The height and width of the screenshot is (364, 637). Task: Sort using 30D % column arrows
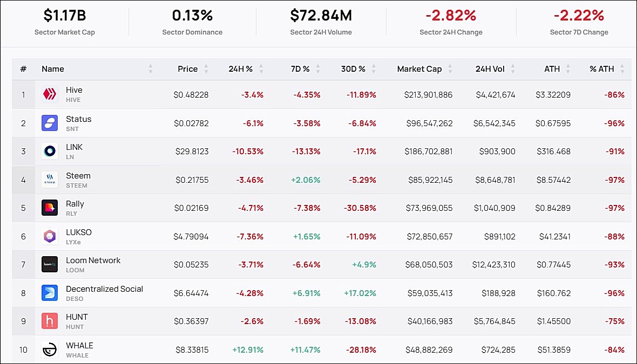tap(374, 69)
